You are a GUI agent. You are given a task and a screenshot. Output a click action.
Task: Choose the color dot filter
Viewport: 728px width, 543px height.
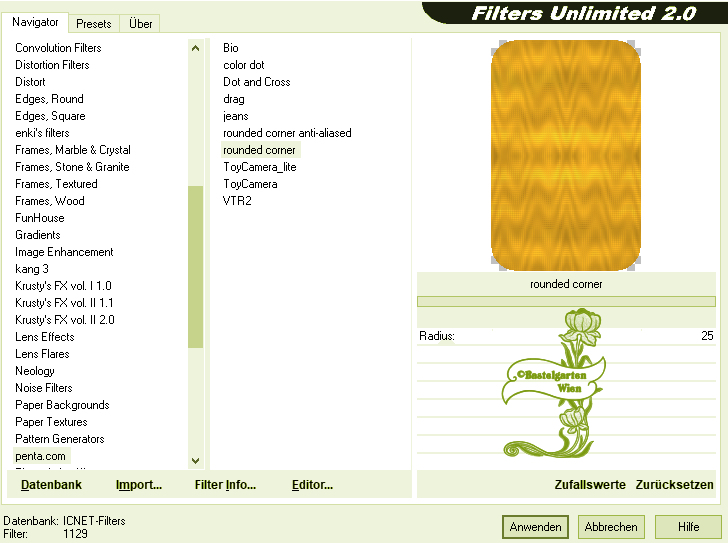tap(244, 65)
